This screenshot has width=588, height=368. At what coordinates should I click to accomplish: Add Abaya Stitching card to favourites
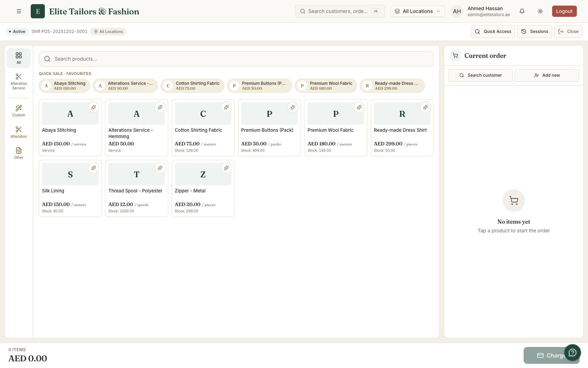(93, 107)
